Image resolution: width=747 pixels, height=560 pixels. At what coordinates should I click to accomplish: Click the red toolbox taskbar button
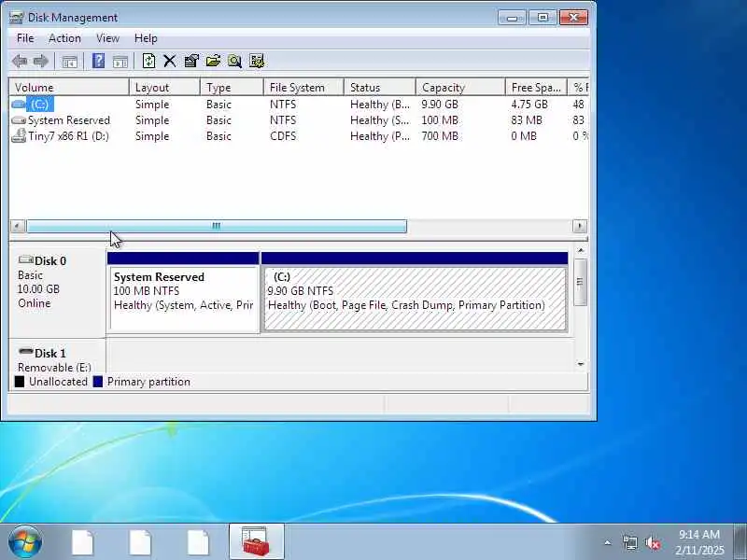pos(256,541)
